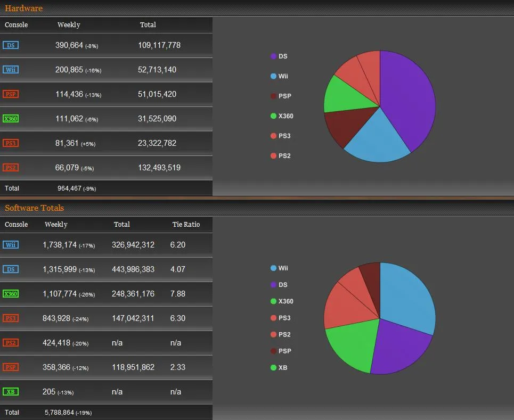
Task: Click the Weekly column header in Hardware table
Action: [x=69, y=25]
